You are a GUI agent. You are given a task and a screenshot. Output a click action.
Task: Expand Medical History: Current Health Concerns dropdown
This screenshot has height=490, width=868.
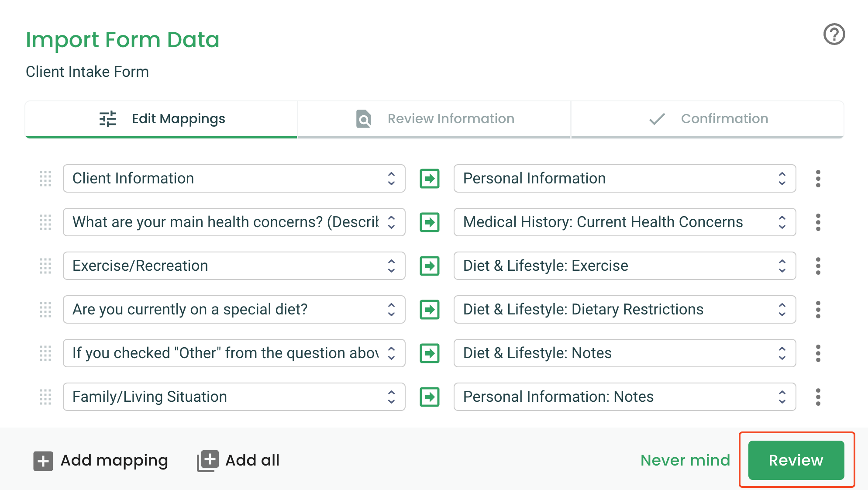point(624,222)
